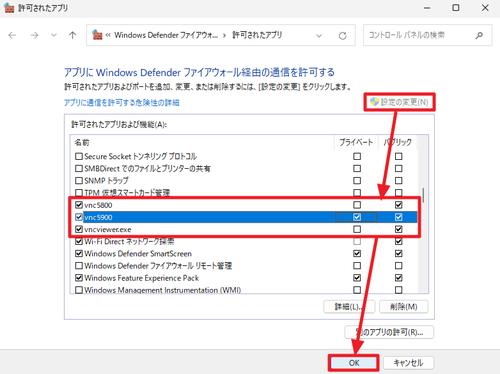Open the recent locations chevron
Screen dimensions: 500x374
(x=54, y=35)
